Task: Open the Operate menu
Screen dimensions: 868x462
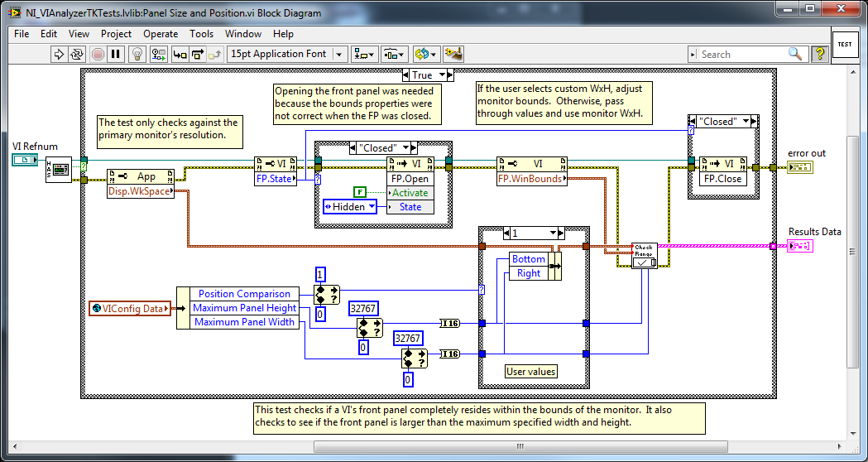Action: (161, 34)
